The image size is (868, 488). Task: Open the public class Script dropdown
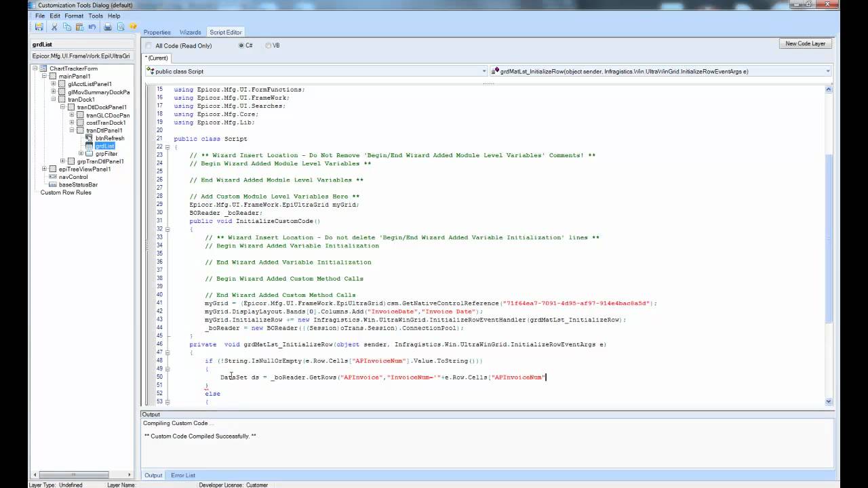(484, 71)
